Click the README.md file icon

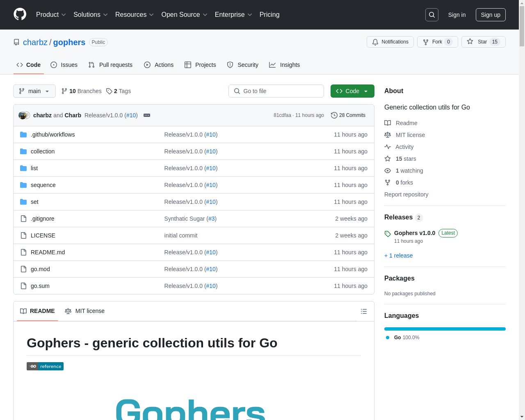[x=23, y=252]
